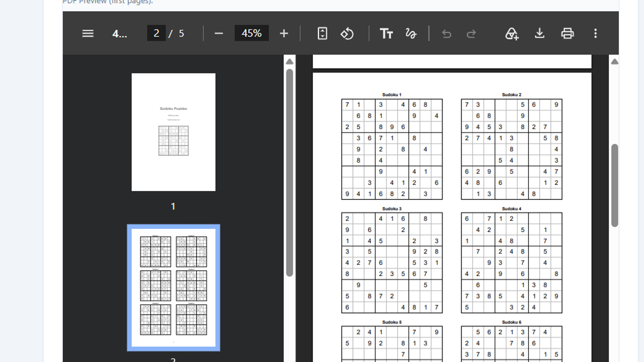Select the draw freehand tool

pos(411,33)
